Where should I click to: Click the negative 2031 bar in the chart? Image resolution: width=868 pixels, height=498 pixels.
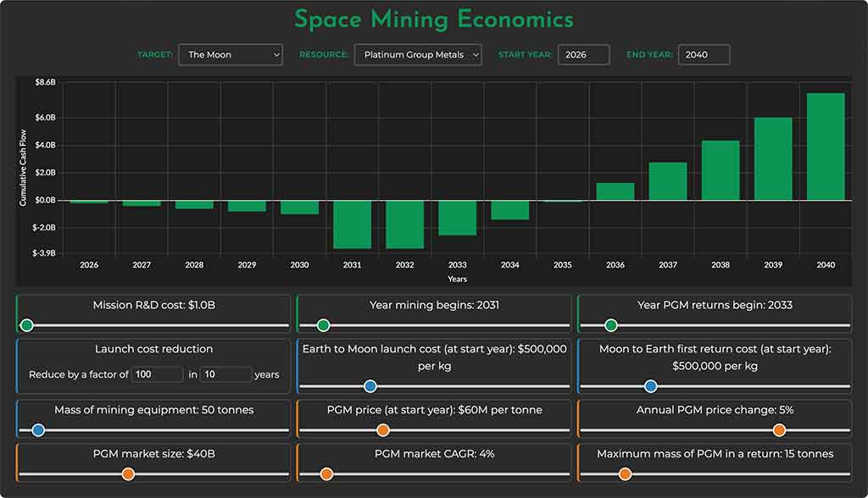pyautogui.click(x=352, y=224)
